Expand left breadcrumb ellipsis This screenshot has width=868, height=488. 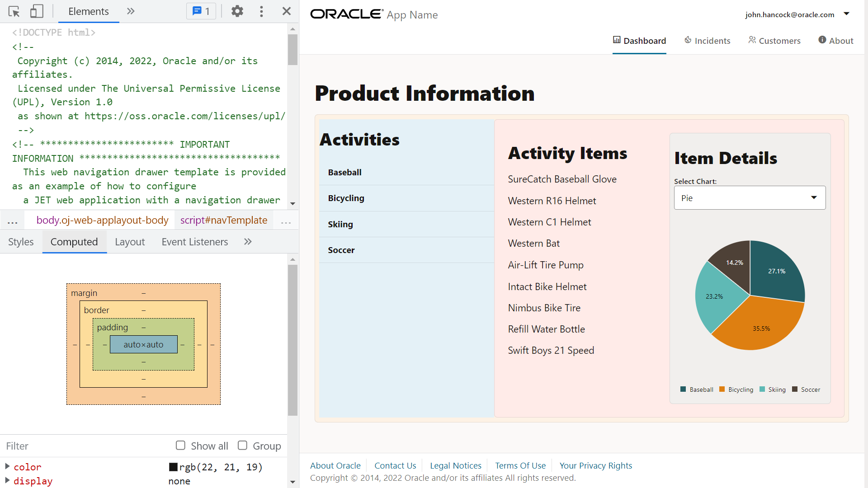[x=13, y=221]
